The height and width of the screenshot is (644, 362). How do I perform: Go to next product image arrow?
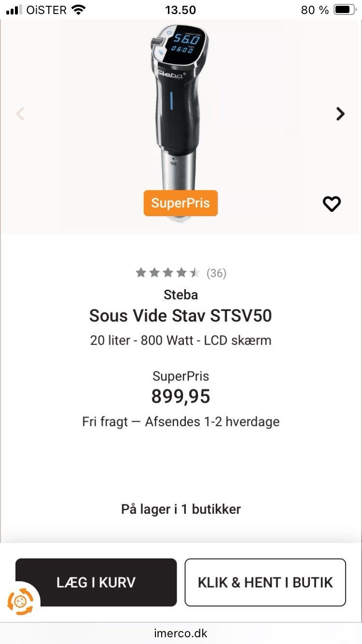pyautogui.click(x=340, y=114)
